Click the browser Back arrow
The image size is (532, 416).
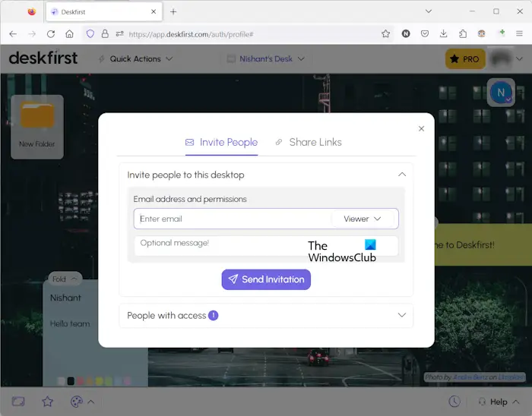13,34
